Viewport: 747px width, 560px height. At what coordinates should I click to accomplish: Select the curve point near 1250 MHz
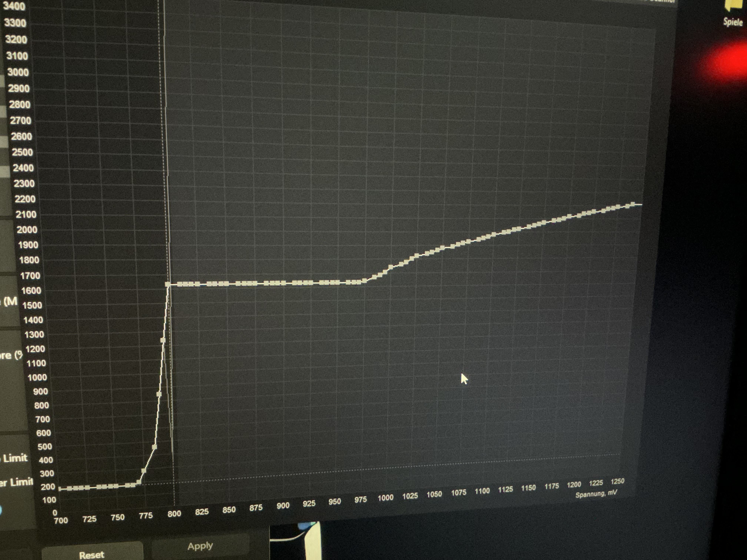[x=163, y=340]
